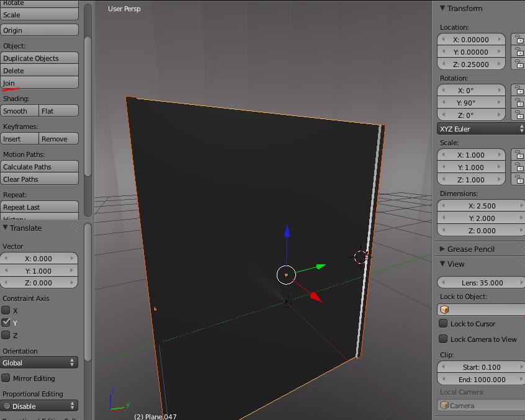Screen dimensions: 525x420
Task: Open the Proportional Editing Disable dropdown
Action: point(39,406)
